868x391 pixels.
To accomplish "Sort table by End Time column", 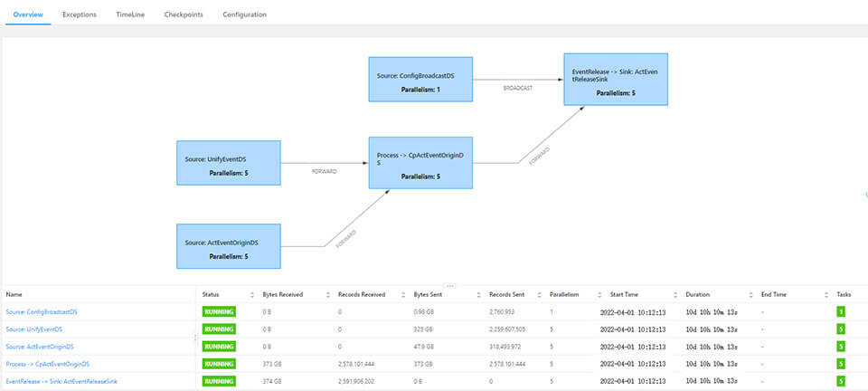I will coord(826,295).
